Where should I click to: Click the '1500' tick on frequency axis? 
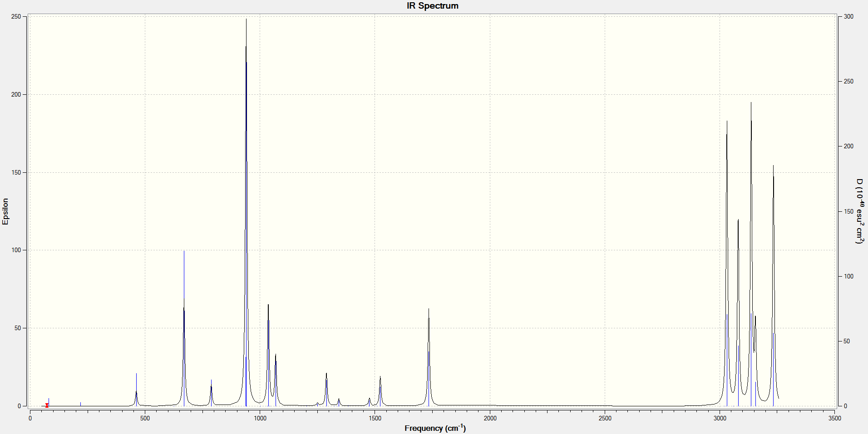coord(375,418)
